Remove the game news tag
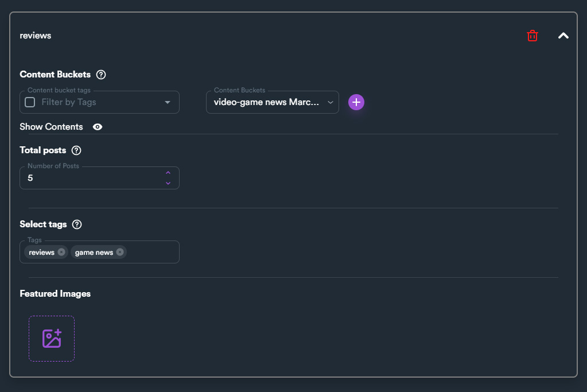Image resolution: width=587 pixels, height=392 pixels. pyautogui.click(x=120, y=252)
